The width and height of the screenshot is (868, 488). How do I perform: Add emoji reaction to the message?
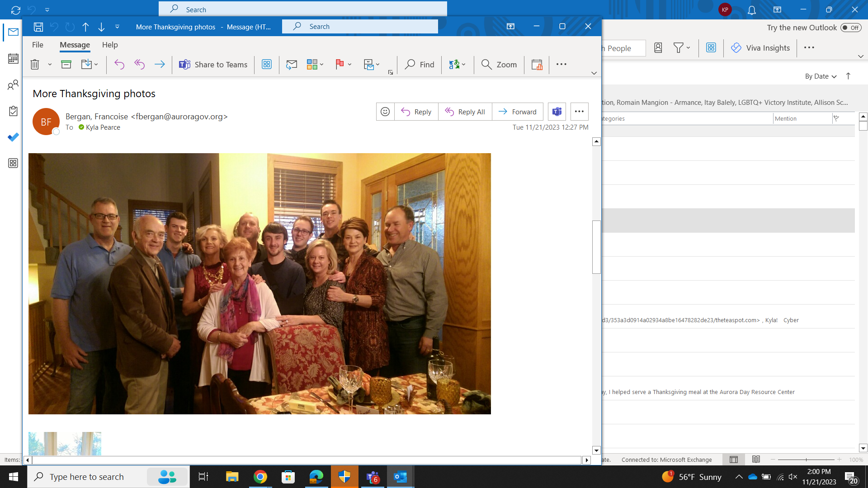click(x=385, y=112)
